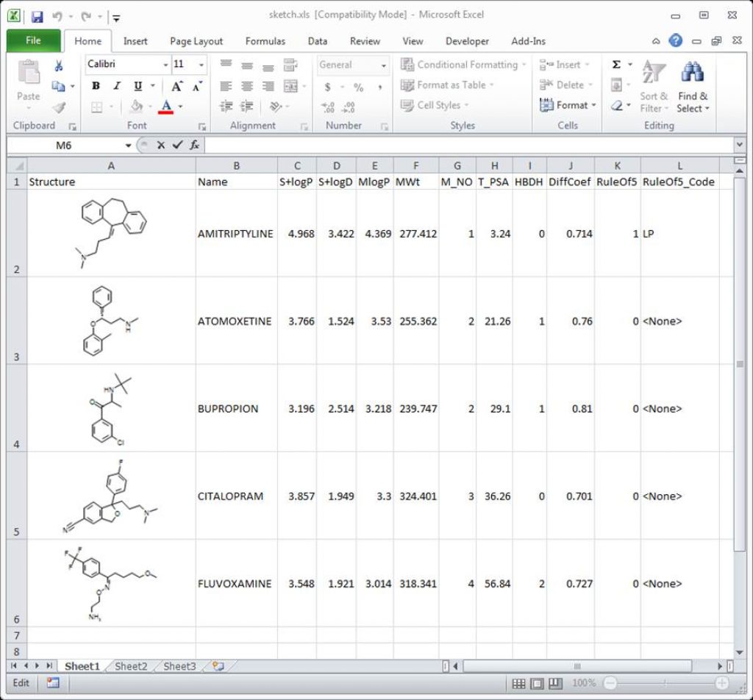Toggle bold formatting
753x700 pixels.
click(96, 85)
